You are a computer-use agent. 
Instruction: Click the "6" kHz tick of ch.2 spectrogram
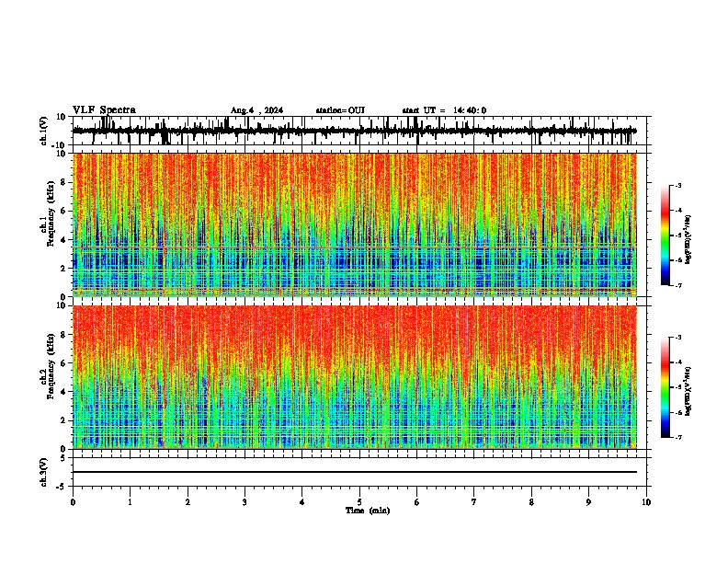(x=64, y=363)
